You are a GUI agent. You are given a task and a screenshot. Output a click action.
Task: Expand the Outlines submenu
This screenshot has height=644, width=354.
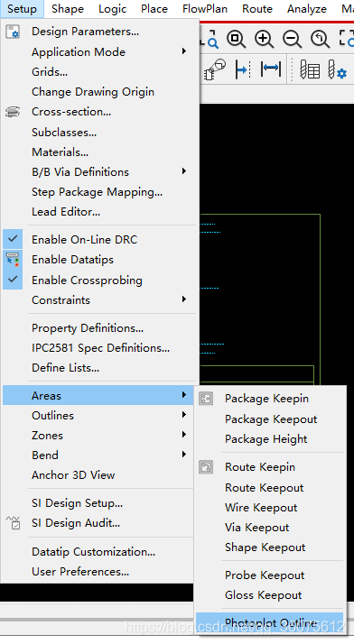[98, 416]
